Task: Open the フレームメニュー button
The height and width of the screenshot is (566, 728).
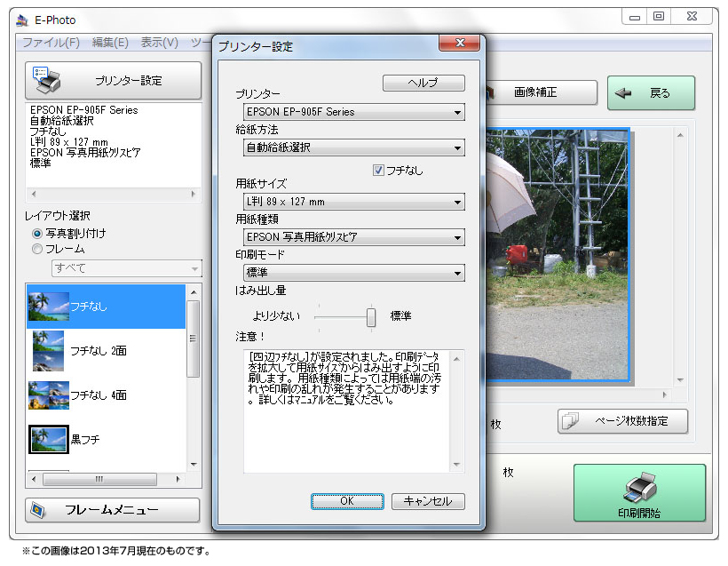Action: point(113,510)
